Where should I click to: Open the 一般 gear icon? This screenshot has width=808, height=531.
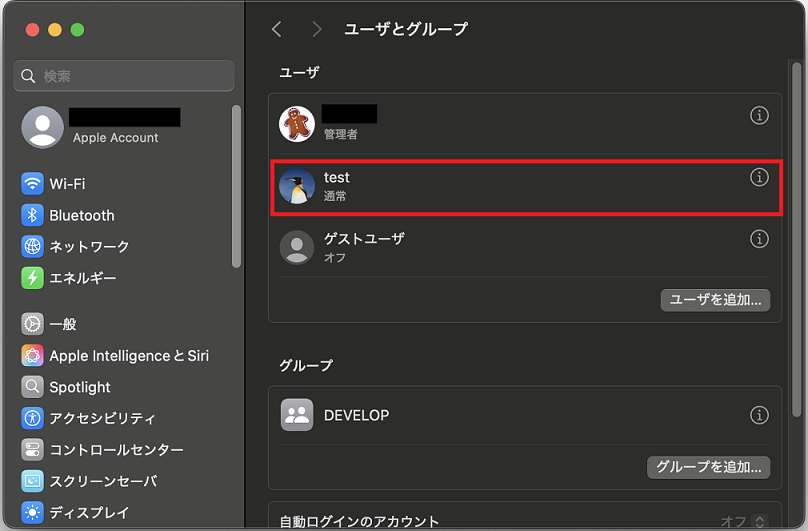point(32,324)
